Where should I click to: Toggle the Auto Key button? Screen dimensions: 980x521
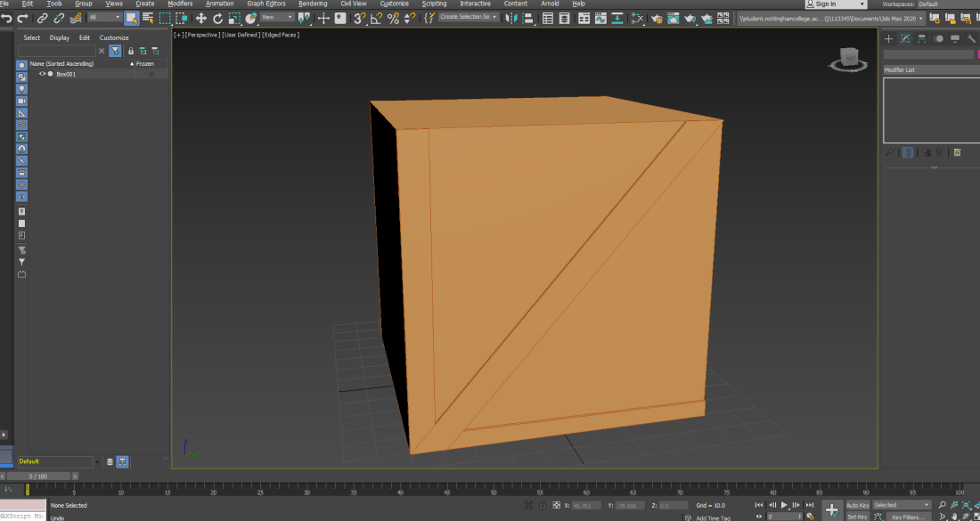tap(857, 505)
